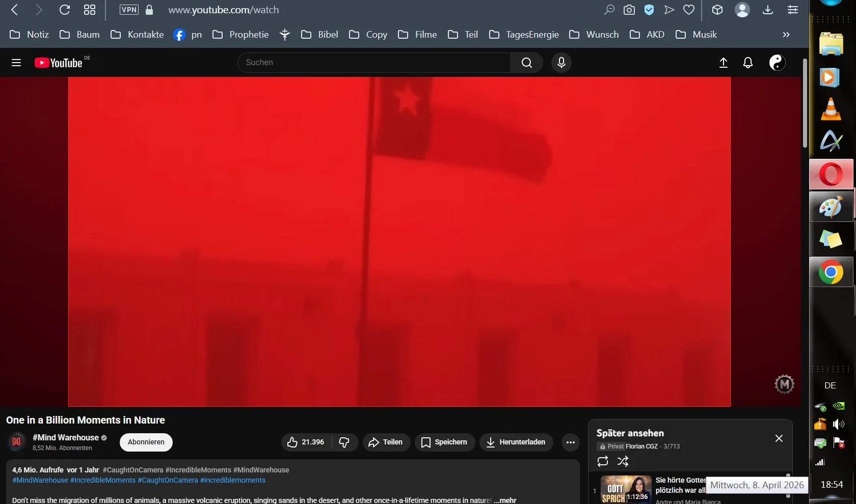The height and width of the screenshot is (504, 856).
Task: Open the AKD bookmark folder
Action: 647,35
